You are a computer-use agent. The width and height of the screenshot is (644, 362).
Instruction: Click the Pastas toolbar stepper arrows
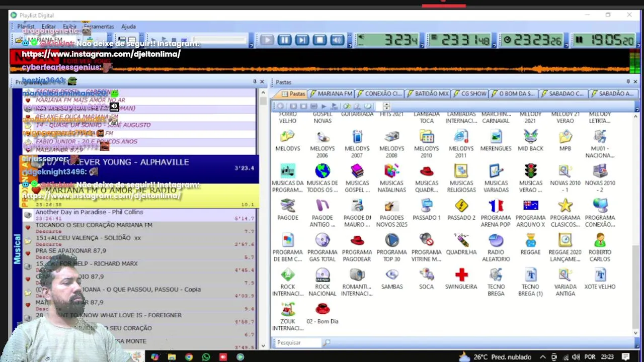click(386, 106)
